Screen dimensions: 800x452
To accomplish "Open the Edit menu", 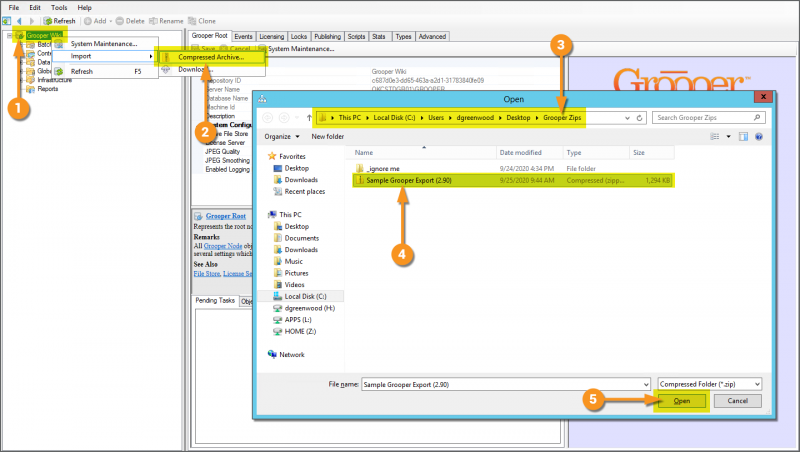I will pyautogui.click(x=35, y=8).
